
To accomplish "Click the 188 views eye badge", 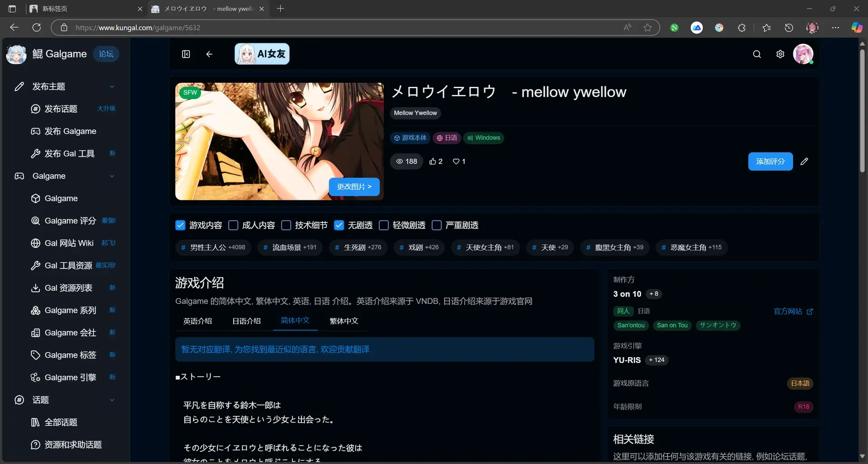I will (x=406, y=161).
